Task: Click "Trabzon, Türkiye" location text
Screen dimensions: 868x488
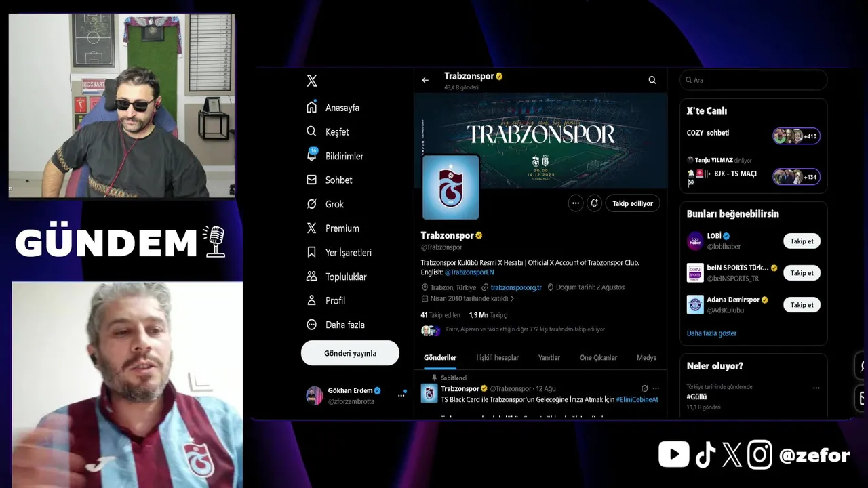Action: [453, 287]
